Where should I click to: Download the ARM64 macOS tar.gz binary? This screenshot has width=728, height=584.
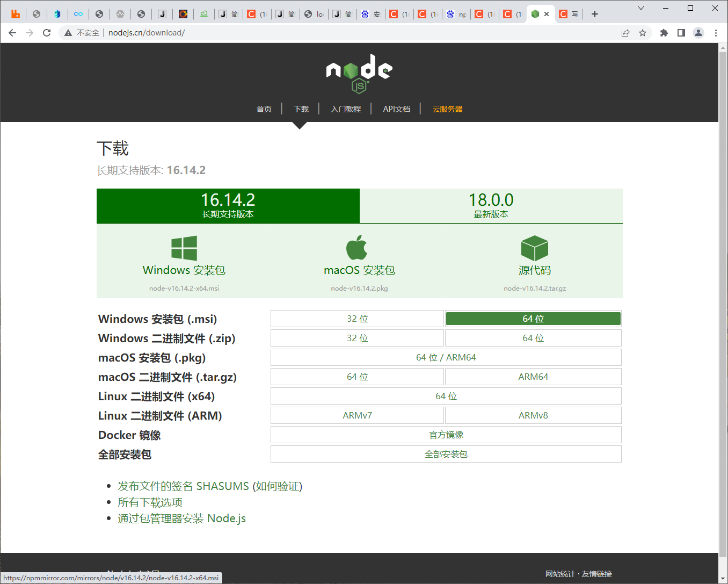(x=533, y=377)
